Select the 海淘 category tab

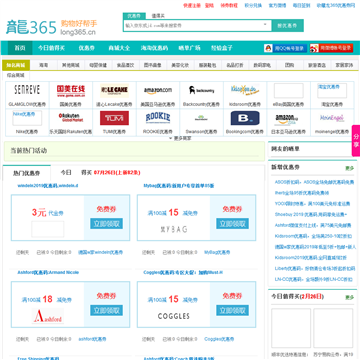click(x=43, y=65)
